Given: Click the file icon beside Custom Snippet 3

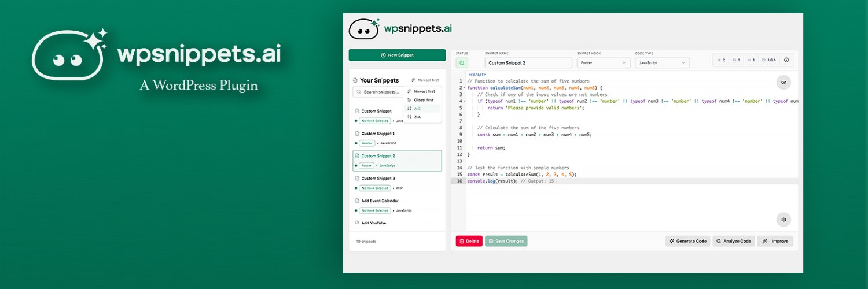Looking at the screenshot, I should click(x=356, y=179).
